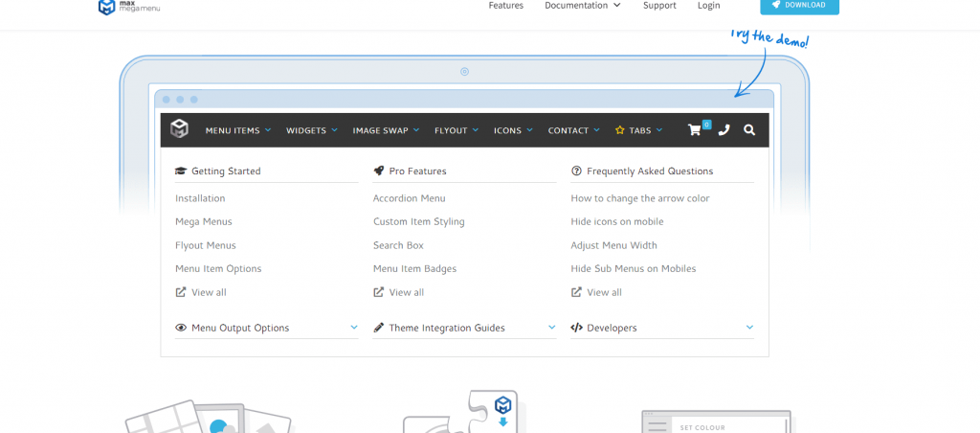Open How to change the arrow color

tap(639, 198)
